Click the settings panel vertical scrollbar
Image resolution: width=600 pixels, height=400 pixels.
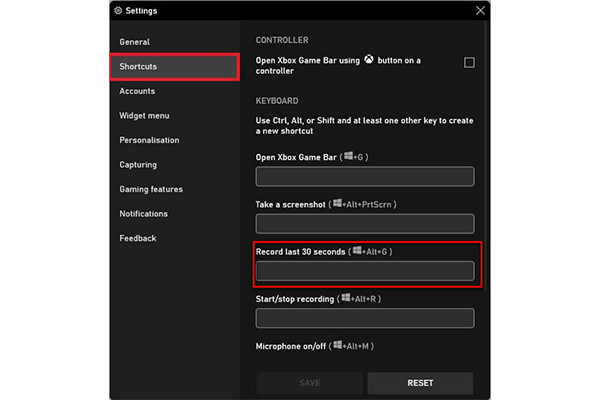point(486,157)
